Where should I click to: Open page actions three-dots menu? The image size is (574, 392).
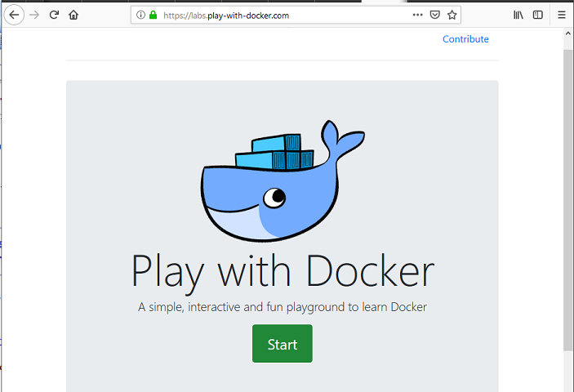418,15
